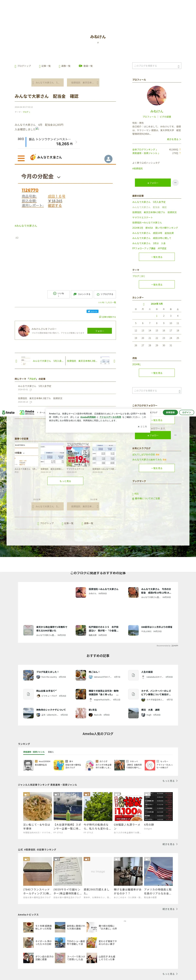Click the sidebar green +フォロー button under hashtags
Image resolution: width=196 pixels, height=980 pixels.
(x=153, y=183)
